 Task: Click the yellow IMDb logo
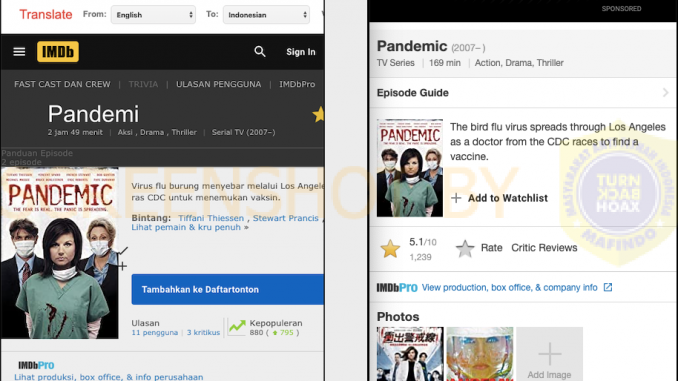[x=58, y=52]
